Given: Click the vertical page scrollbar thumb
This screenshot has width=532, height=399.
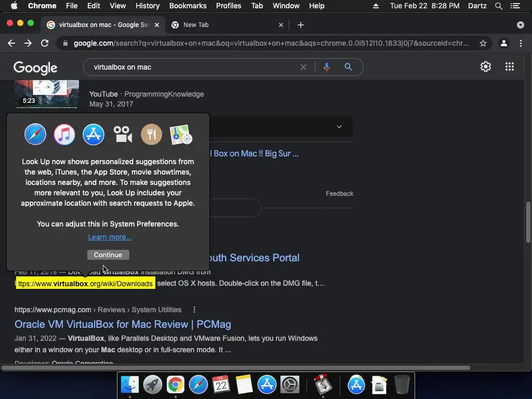Looking at the screenshot, I should [528, 222].
